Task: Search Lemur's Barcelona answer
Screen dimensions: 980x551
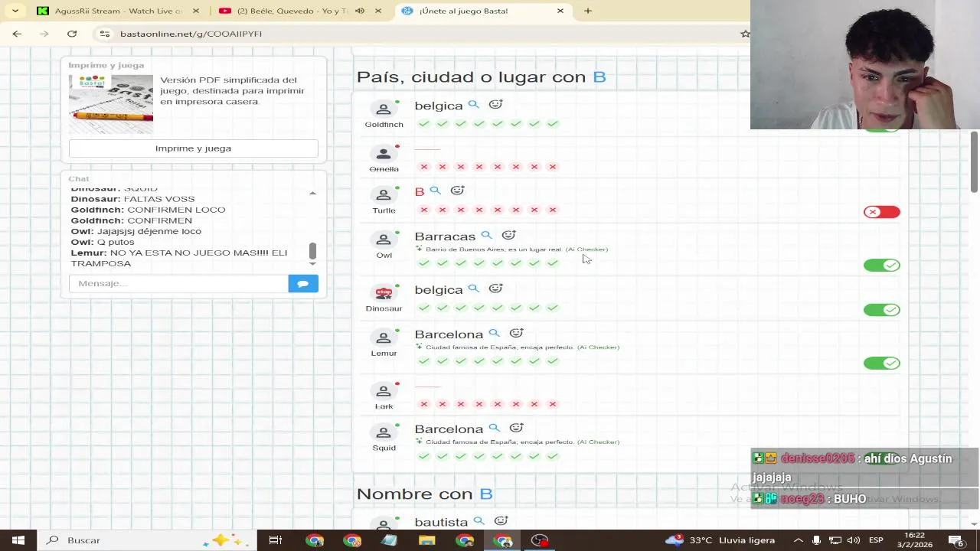Action: point(494,334)
